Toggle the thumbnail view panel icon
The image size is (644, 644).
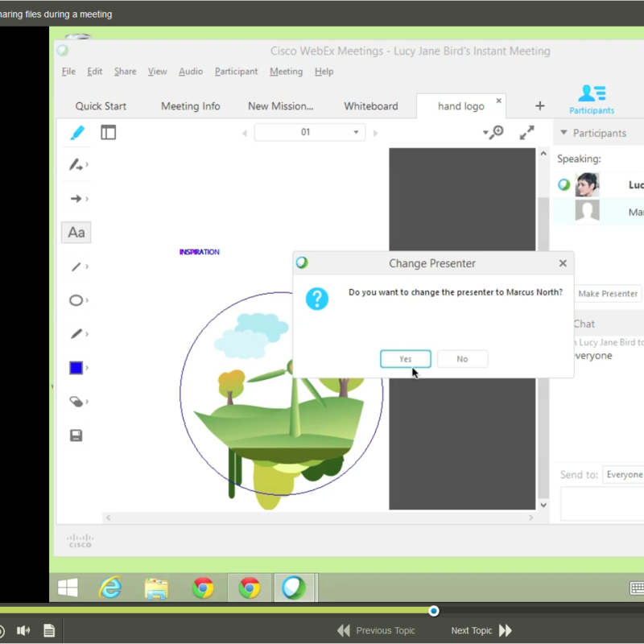tap(109, 132)
